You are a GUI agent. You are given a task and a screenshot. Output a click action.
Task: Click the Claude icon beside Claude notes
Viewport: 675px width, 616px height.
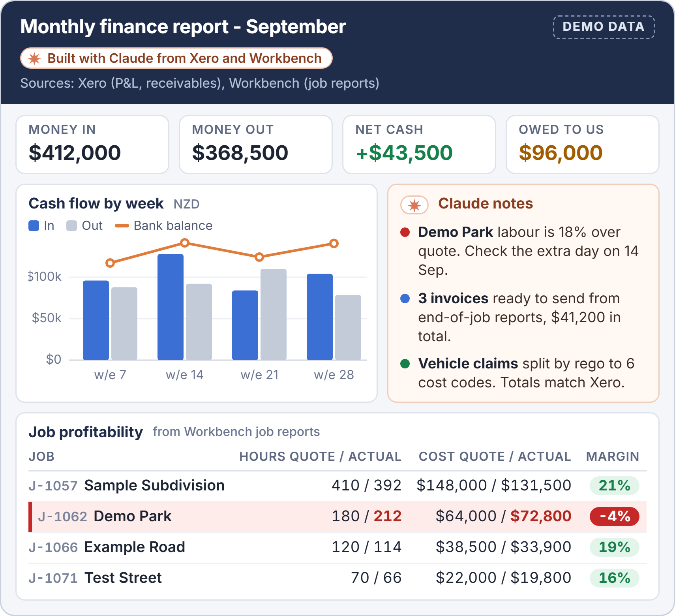click(414, 205)
